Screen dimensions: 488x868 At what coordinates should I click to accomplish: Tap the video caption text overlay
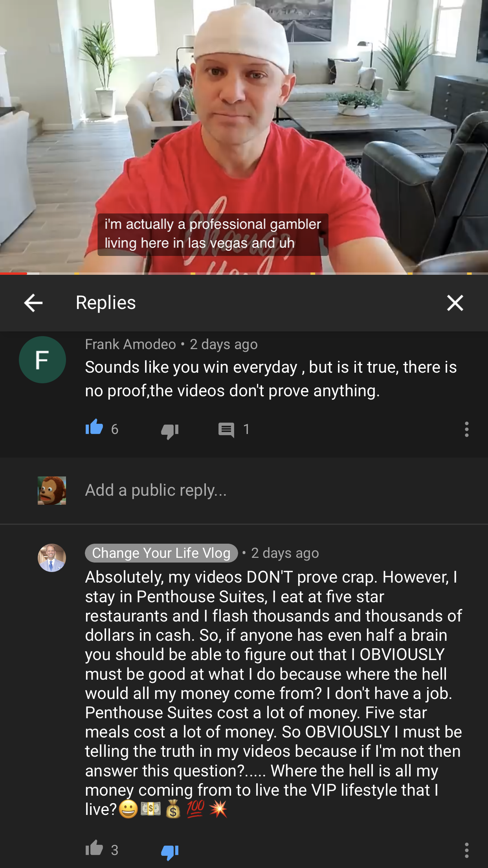tap(213, 234)
